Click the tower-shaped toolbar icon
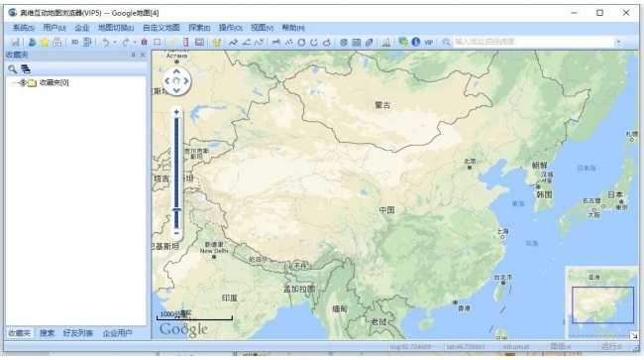The height and width of the screenshot is (360, 644). 385,42
